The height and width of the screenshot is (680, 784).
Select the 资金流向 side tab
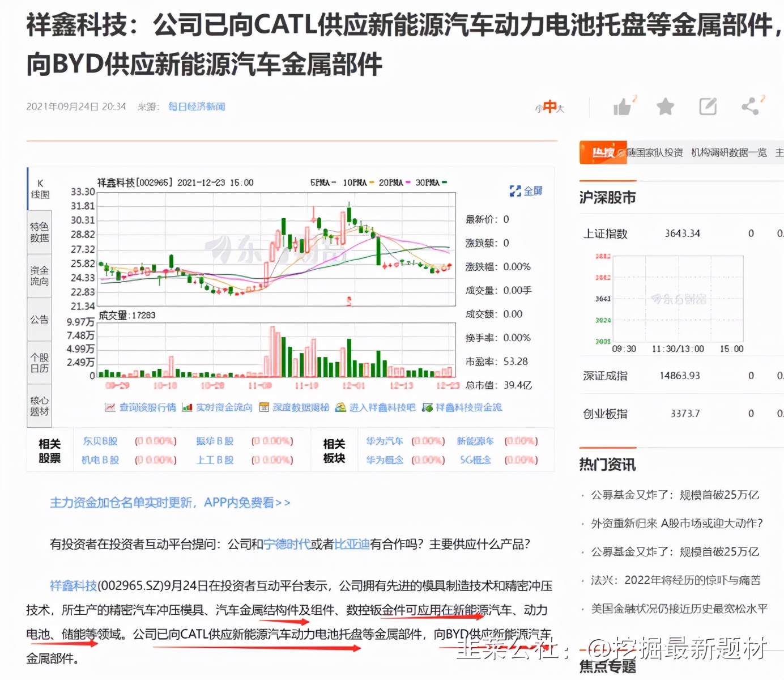point(40,276)
